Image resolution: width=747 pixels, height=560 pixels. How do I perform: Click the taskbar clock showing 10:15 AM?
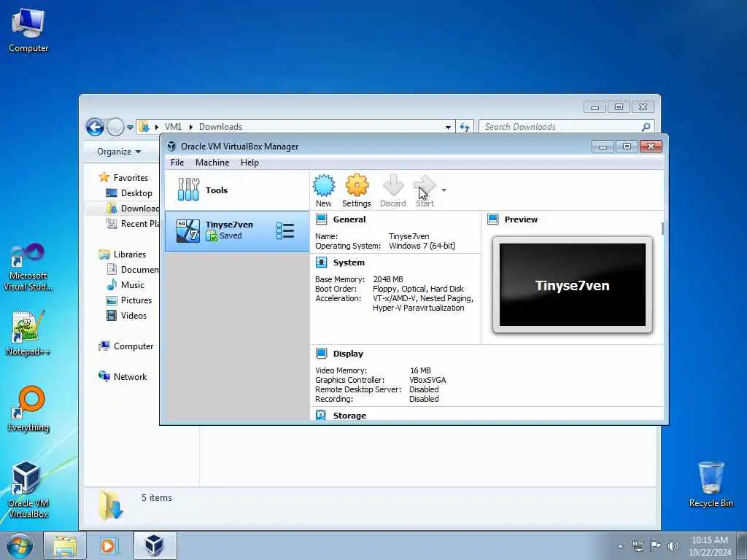pyautogui.click(x=710, y=545)
